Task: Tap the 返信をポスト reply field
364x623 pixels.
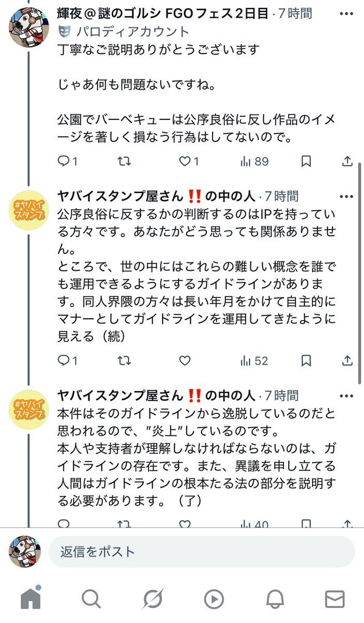Action: [x=201, y=551]
